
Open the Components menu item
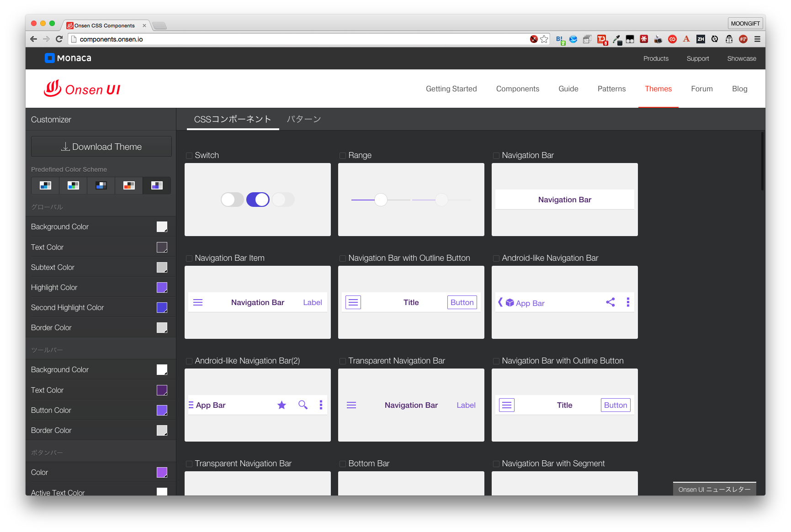(x=517, y=89)
